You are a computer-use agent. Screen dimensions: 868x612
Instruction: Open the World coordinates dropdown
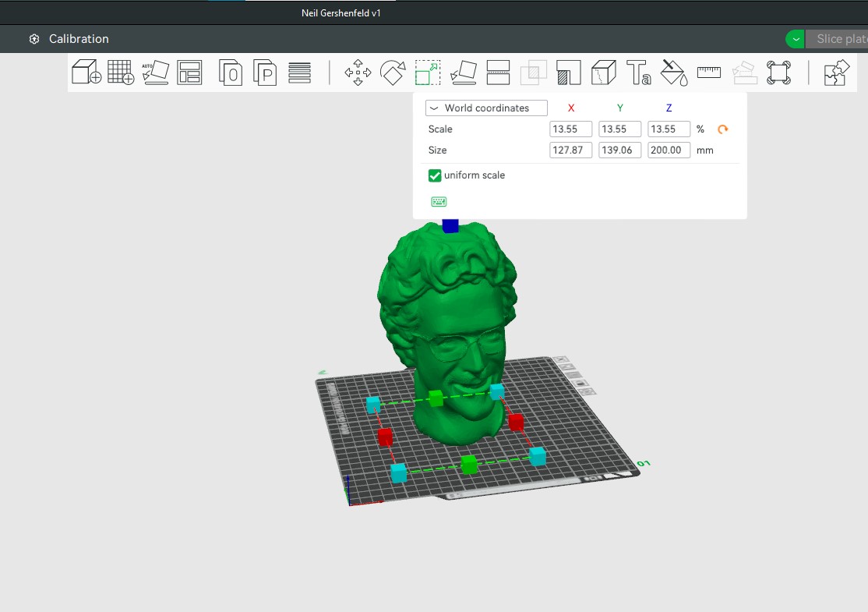pos(486,108)
